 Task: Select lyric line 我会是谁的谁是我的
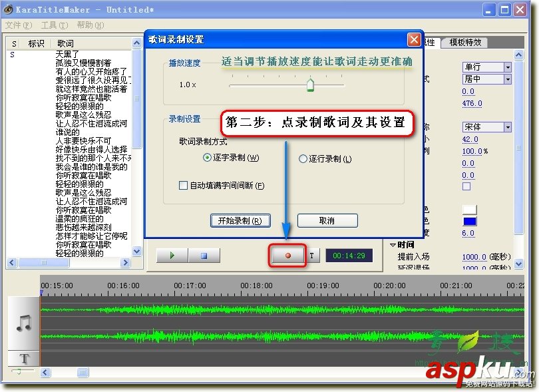tap(91, 167)
